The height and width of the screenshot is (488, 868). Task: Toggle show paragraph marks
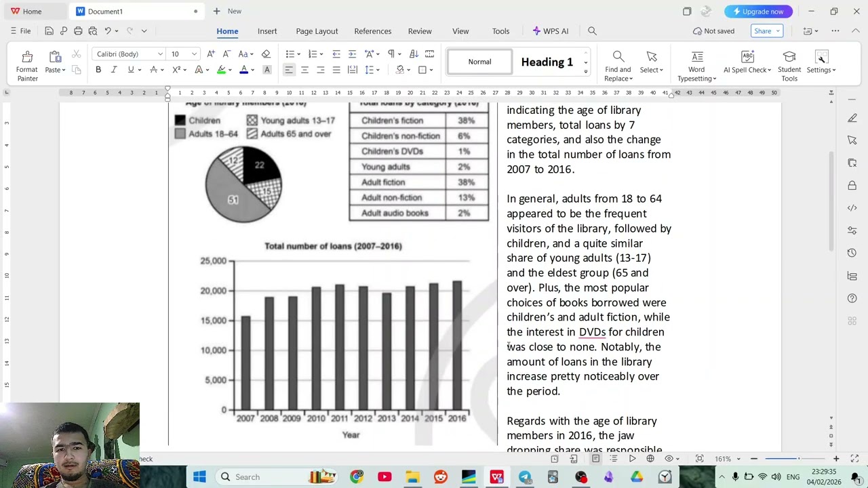pos(391,54)
